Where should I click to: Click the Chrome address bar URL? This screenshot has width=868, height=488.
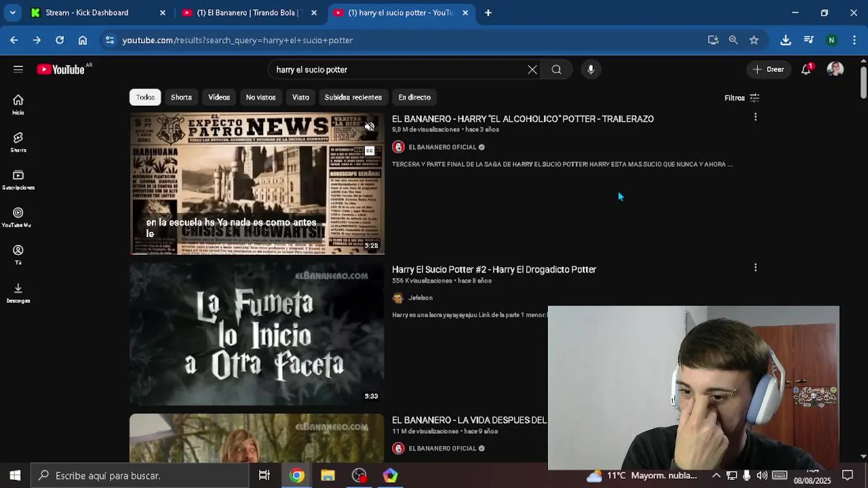pos(237,40)
